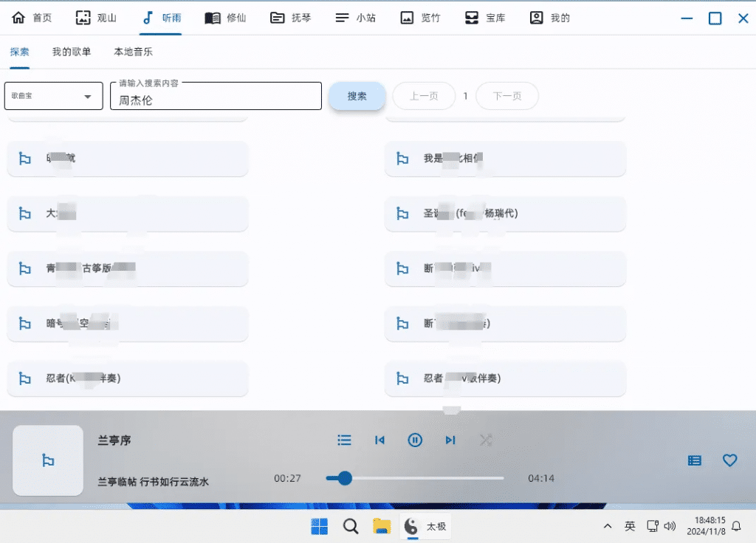Select the 古筝版 song entry
This screenshot has width=756, height=543.
(x=128, y=269)
